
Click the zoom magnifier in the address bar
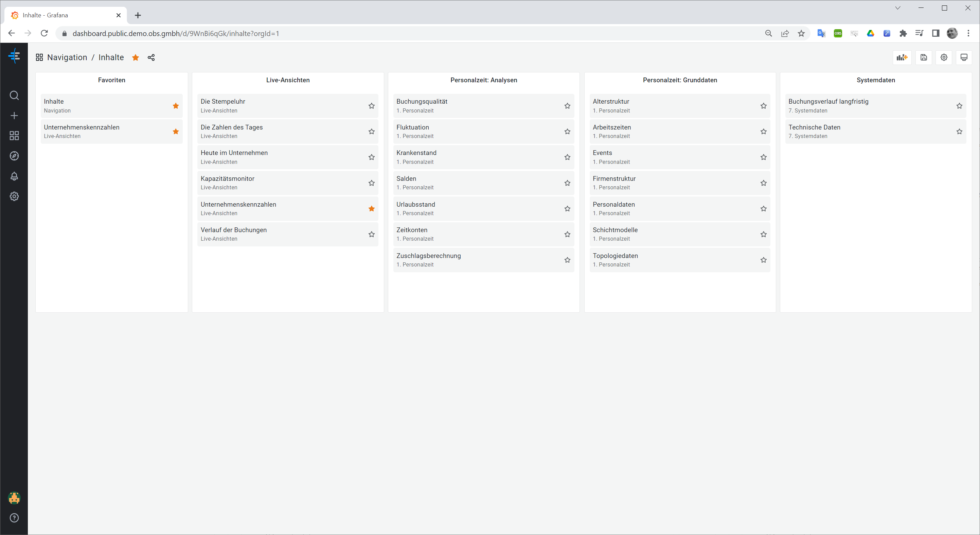768,34
